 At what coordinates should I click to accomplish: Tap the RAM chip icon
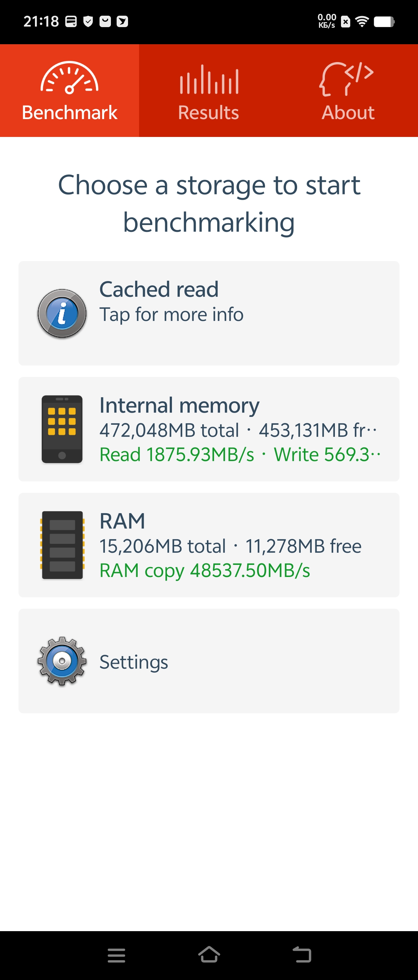(x=62, y=545)
